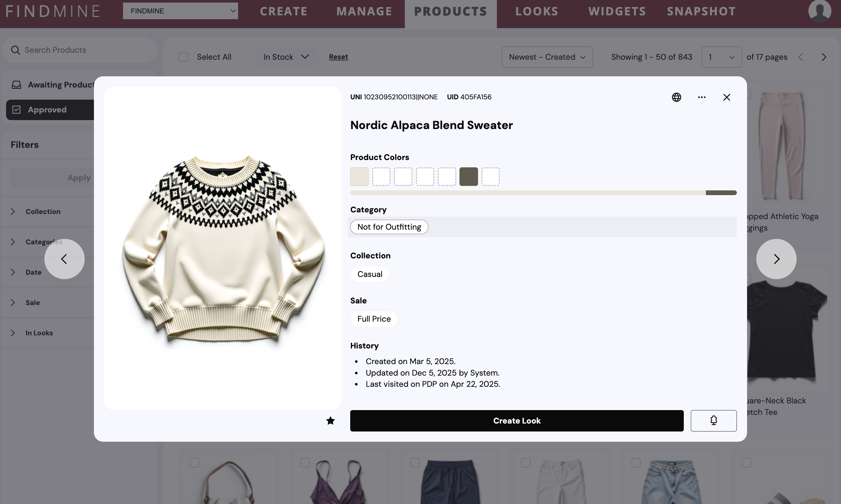The width and height of the screenshot is (841, 504).
Task: Select the dark brown product color swatch
Action: 468,176
